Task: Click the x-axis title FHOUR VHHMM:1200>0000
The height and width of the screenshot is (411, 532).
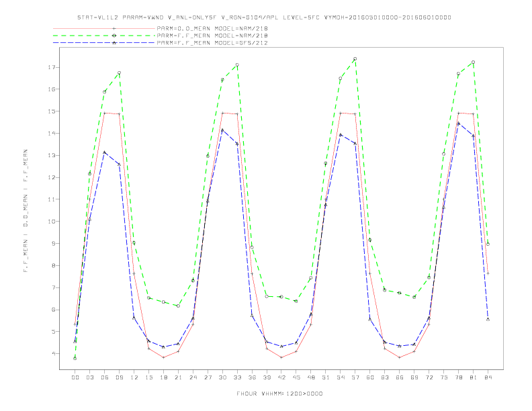Action: click(279, 394)
